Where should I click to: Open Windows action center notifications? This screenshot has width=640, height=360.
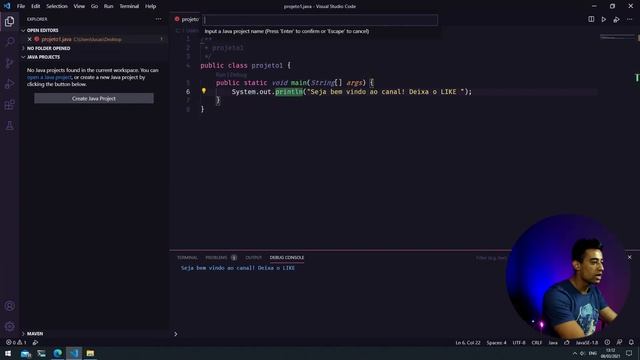point(629,353)
